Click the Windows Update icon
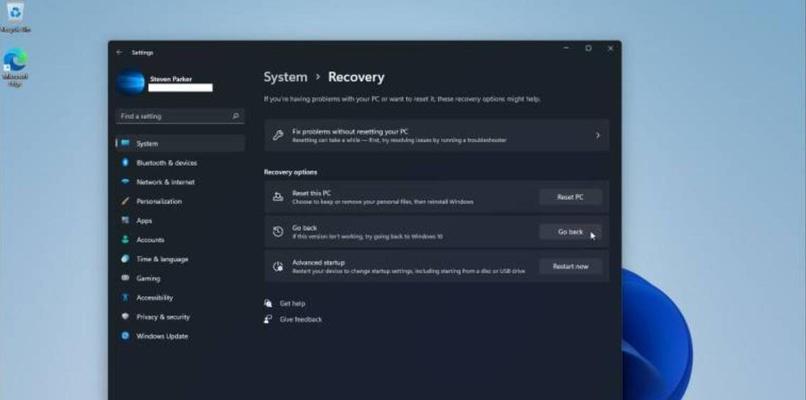Screen dimensions: 806x400 click(125, 336)
